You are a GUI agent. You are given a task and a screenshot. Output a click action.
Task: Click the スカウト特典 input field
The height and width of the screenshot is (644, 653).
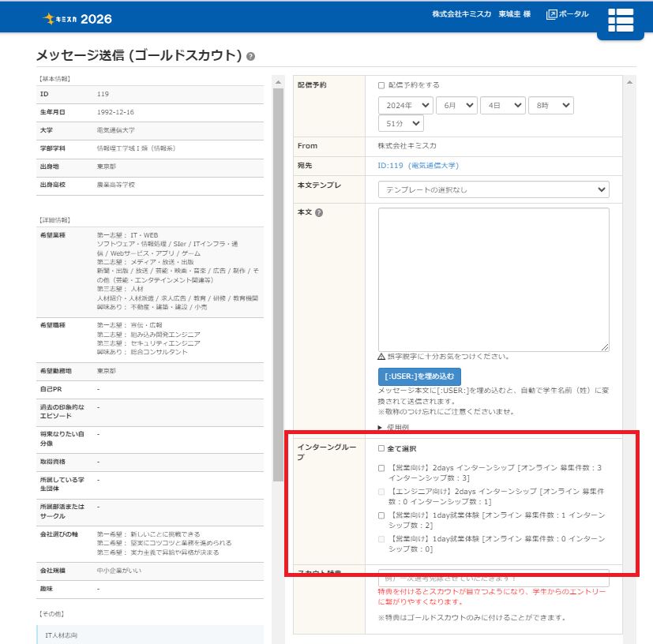tap(494, 578)
